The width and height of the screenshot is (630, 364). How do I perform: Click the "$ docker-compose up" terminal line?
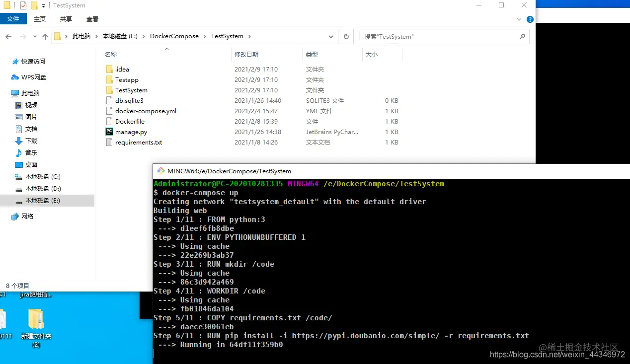click(x=196, y=193)
